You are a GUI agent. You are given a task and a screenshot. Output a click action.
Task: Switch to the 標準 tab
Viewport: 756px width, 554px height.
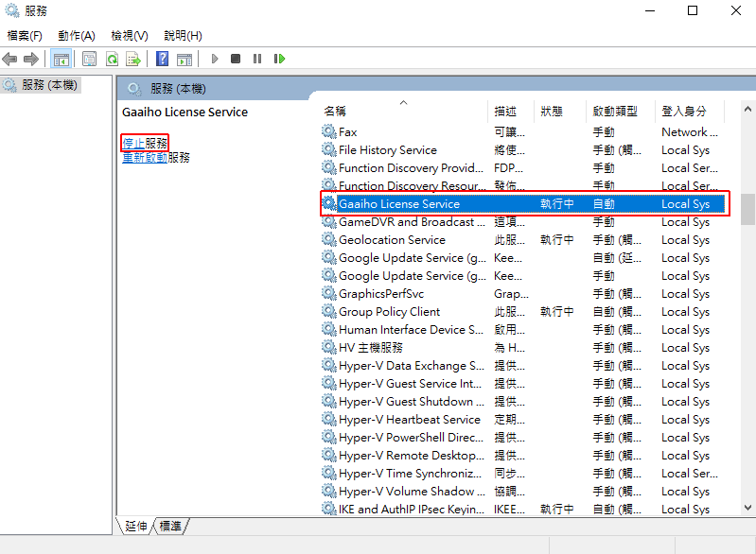click(x=170, y=526)
